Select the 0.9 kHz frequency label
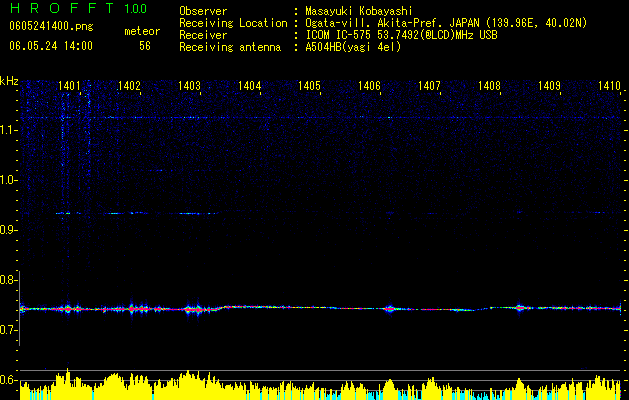Image resolution: width=629 pixels, height=400 pixels. pyautogui.click(x=9, y=230)
